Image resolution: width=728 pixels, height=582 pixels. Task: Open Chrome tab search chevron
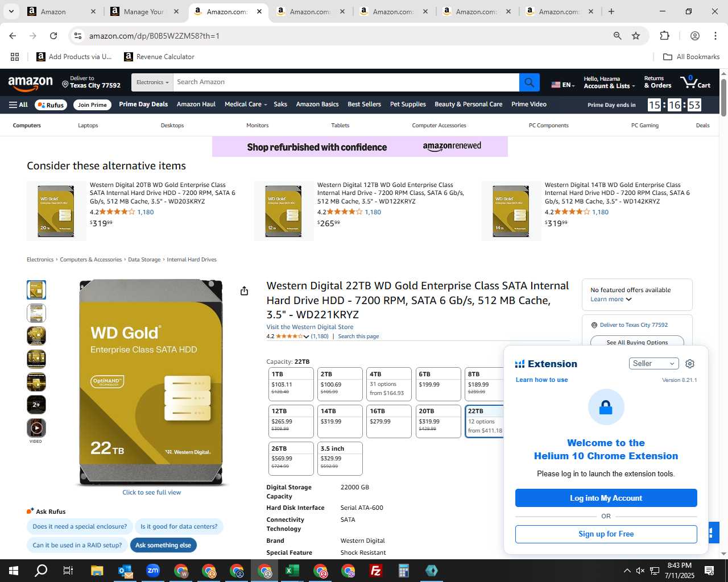pyautogui.click(x=11, y=11)
